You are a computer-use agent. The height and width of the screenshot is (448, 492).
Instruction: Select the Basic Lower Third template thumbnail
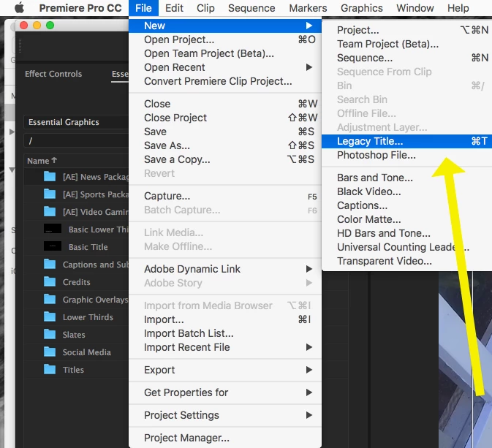pos(53,229)
